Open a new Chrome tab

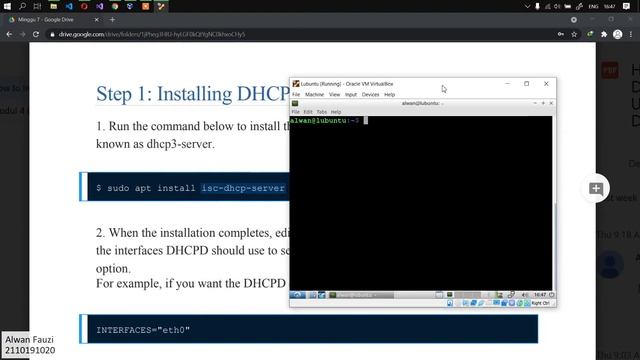pos(112,20)
